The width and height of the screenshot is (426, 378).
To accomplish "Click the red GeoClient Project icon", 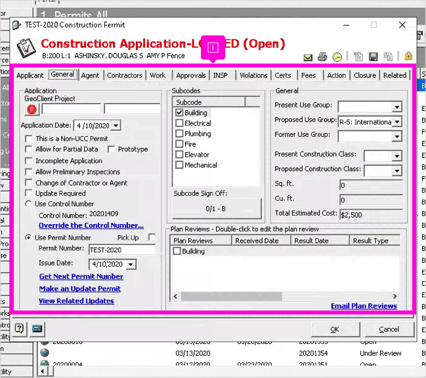I will click(32, 109).
